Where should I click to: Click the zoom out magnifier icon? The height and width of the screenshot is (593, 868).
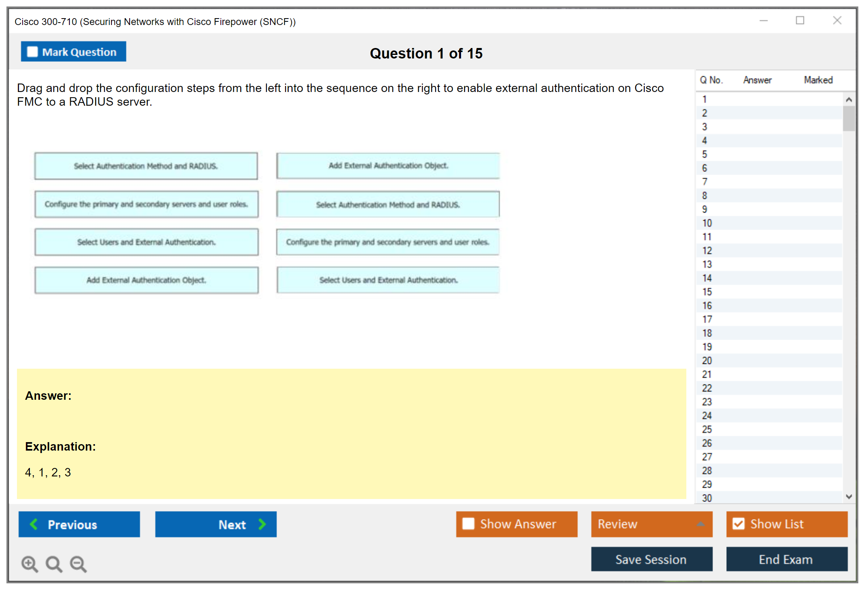[78, 564]
